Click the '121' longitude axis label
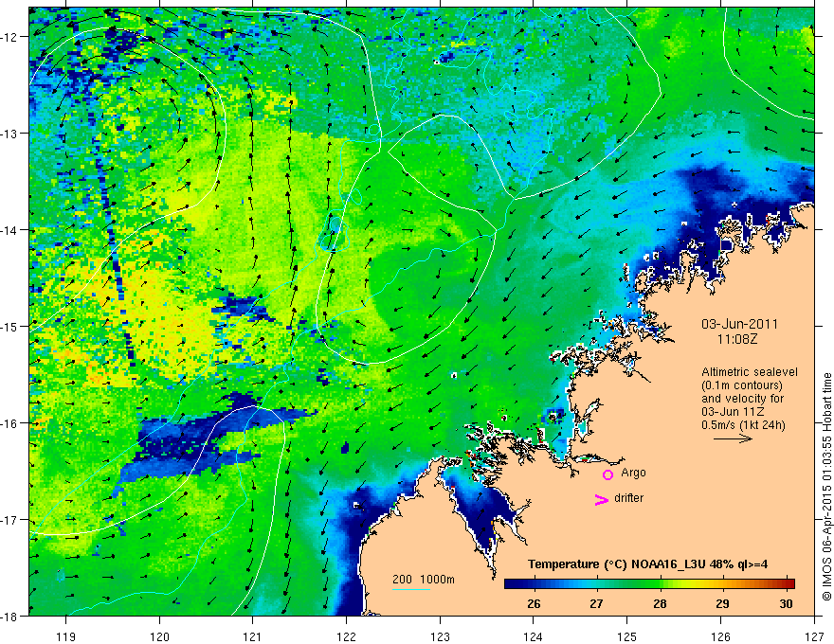Viewport: 834px width, 644px height. [253, 636]
